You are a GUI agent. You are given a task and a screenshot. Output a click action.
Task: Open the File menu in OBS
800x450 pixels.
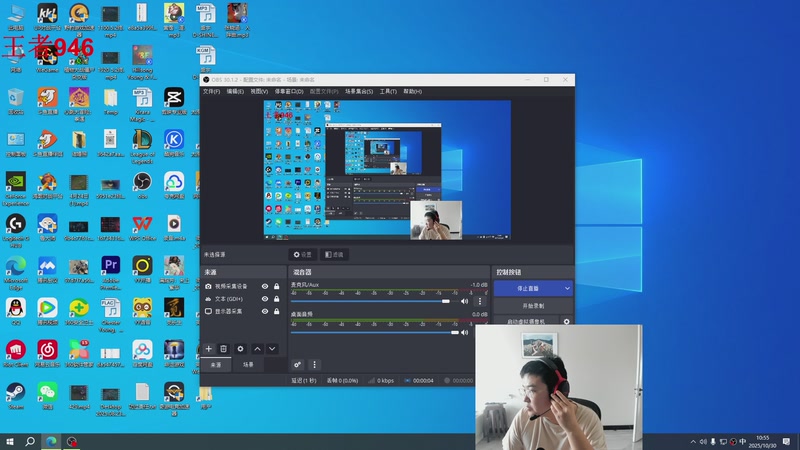211,91
